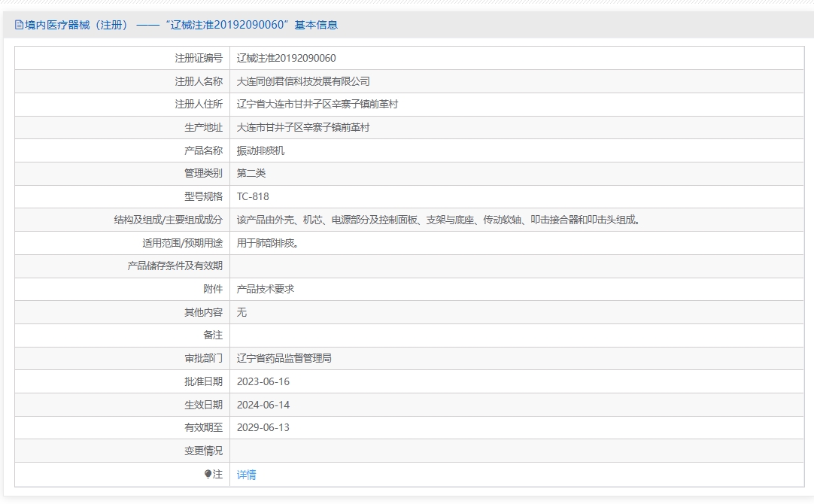Click the 注册人住所 label

point(199,105)
